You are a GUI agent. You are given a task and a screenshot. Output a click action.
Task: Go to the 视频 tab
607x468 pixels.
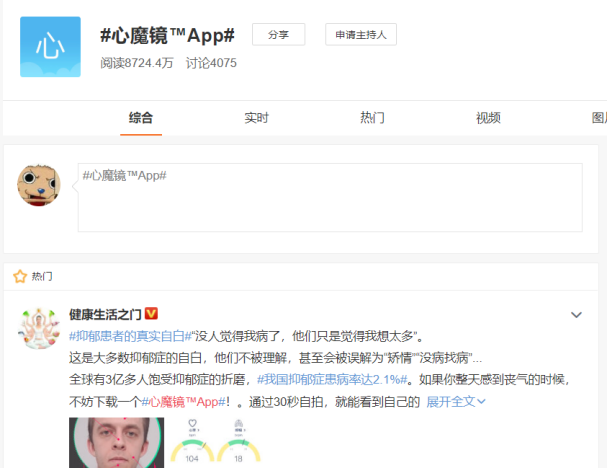tap(488, 118)
